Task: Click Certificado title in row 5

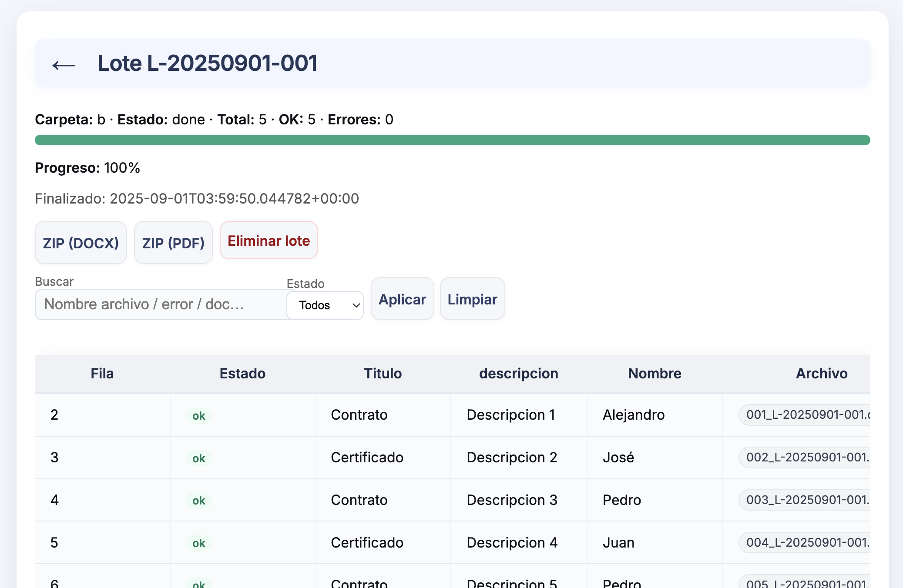Action: tap(367, 543)
